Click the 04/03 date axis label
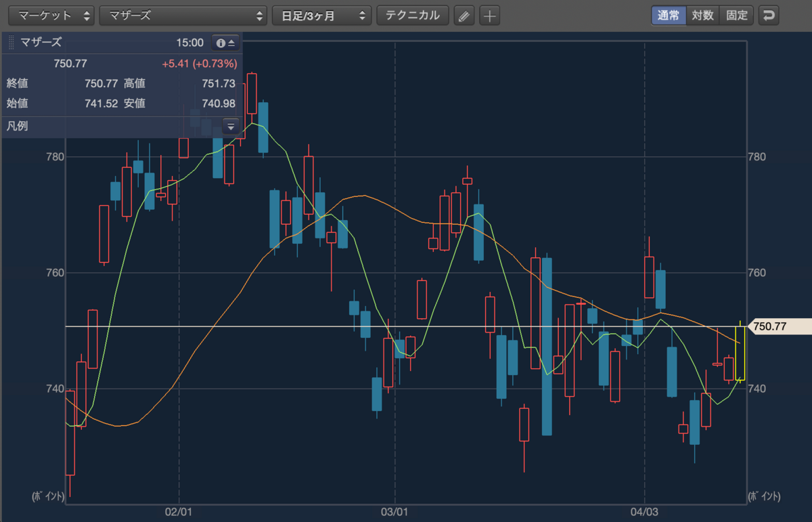 (644, 513)
